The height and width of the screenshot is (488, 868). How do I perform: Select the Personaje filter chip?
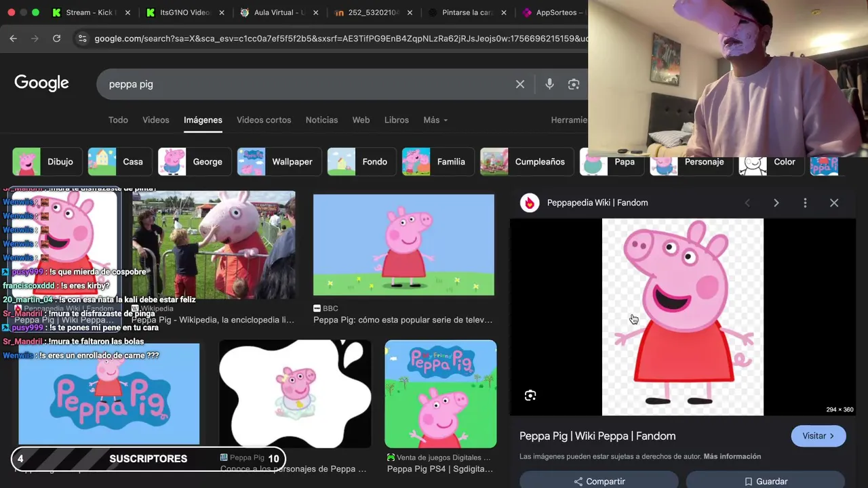(690, 162)
